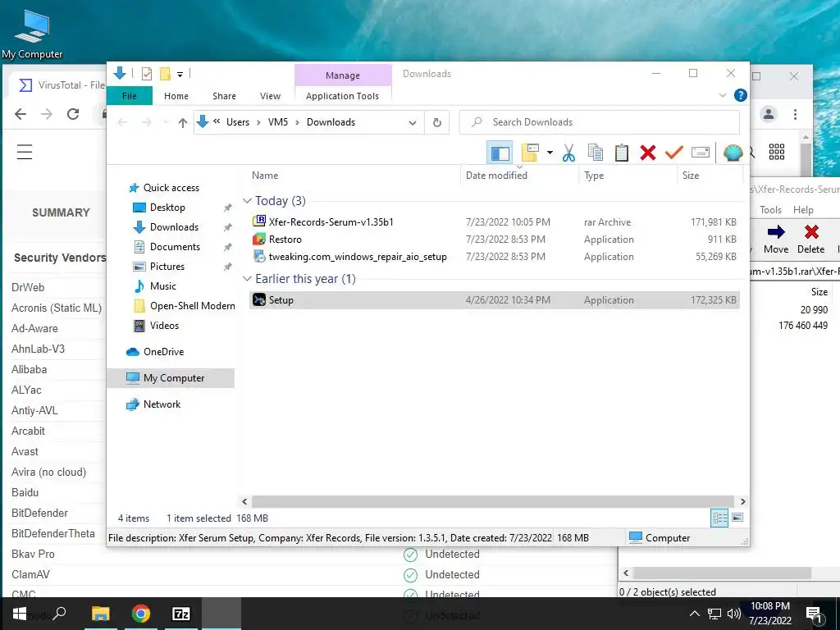Image resolution: width=840 pixels, height=630 pixels.
Task: Click VM5 in the address breadcrumb
Action: (x=278, y=122)
